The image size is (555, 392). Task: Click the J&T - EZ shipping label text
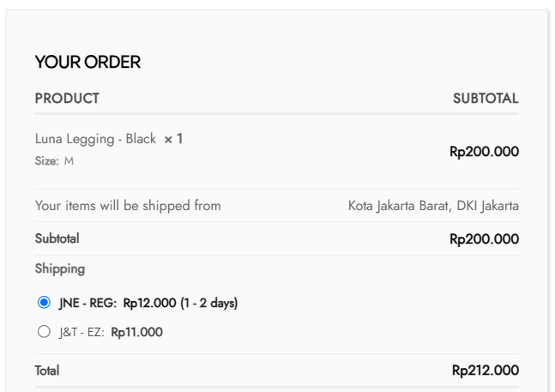(x=81, y=332)
